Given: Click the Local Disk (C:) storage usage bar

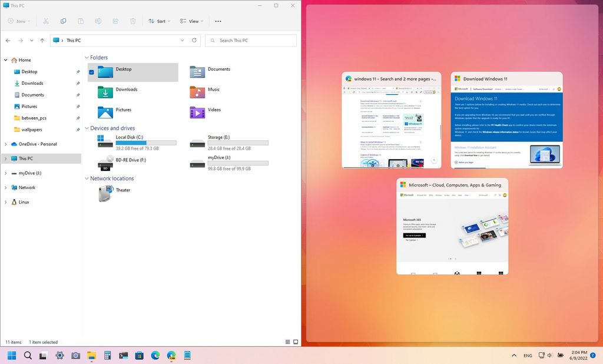Looking at the screenshot, I should click(145, 143).
